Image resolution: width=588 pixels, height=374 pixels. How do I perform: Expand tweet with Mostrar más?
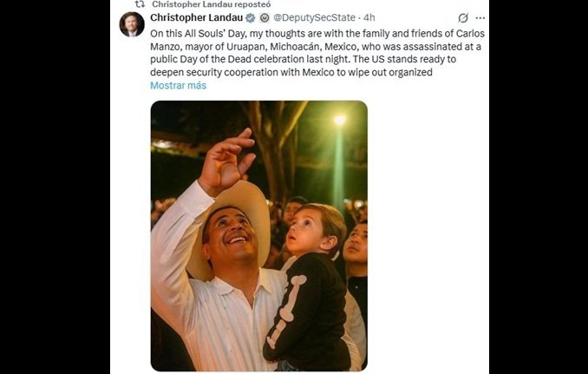point(178,86)
